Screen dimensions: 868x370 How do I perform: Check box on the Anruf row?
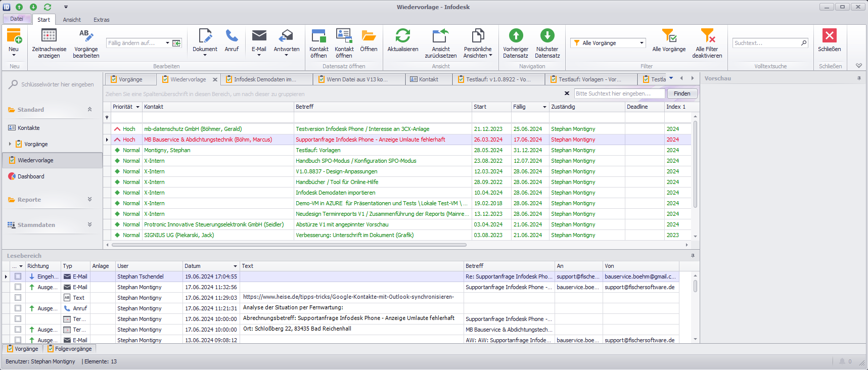point(18,308)
